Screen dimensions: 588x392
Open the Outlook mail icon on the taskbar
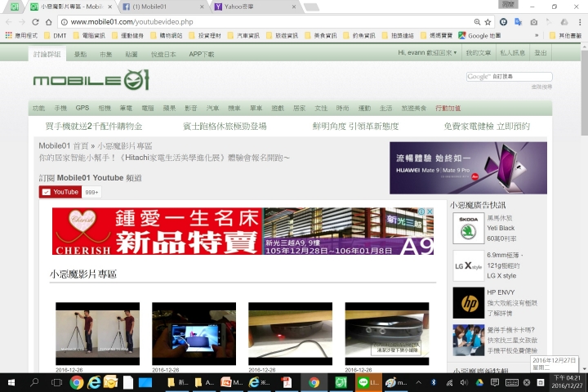[x=110, y=383]
